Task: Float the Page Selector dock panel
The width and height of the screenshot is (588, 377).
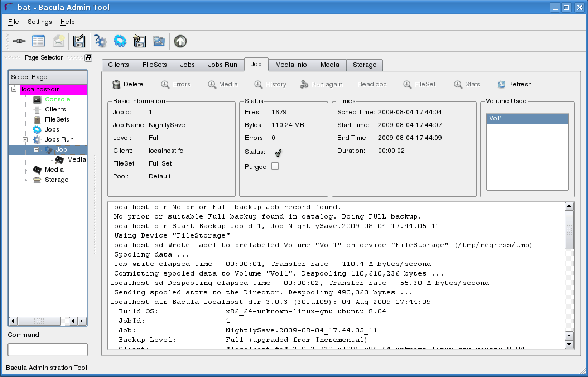Action: 88,57
